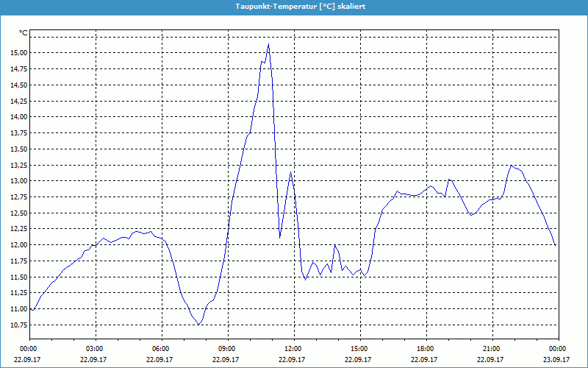Click the °C unit label above y-axis

pos(24,33)
